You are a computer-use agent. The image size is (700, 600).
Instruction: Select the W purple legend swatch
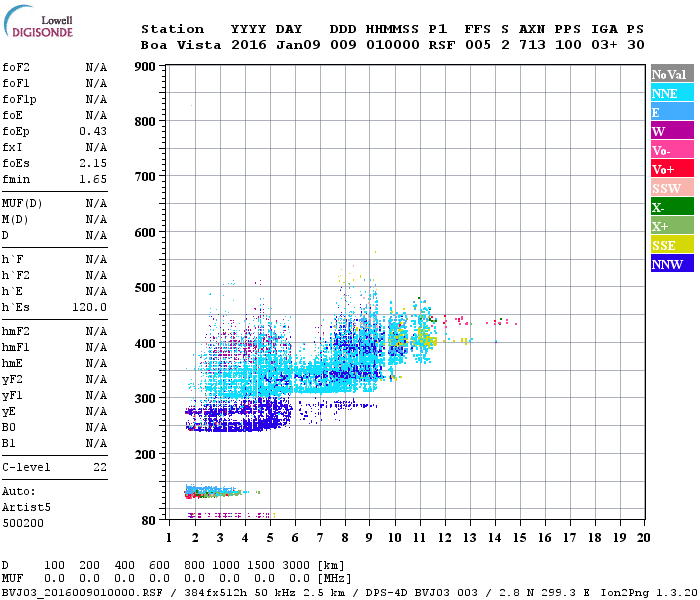click(x=672, y=131)
